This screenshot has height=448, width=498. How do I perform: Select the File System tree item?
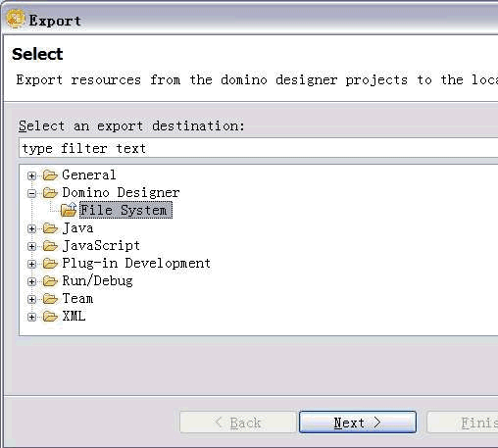point(125,210)
